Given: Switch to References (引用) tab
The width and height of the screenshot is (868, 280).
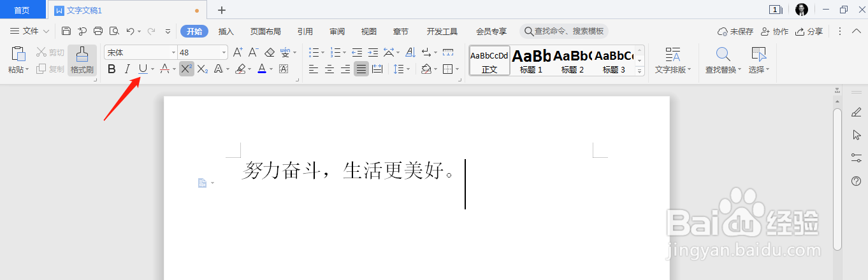Looking at the screenshot, I should pyautogui.click(x=305, y=31).
